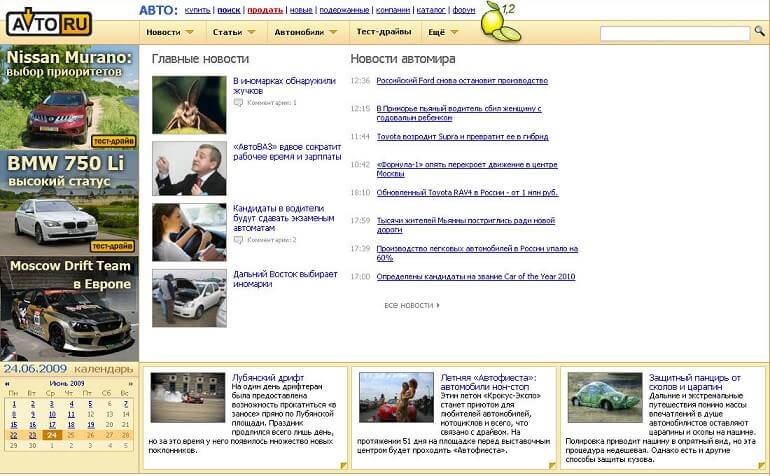Select highlighted day 24 in calendar
The width and height of the screenshot is (770, 476).
52,435
